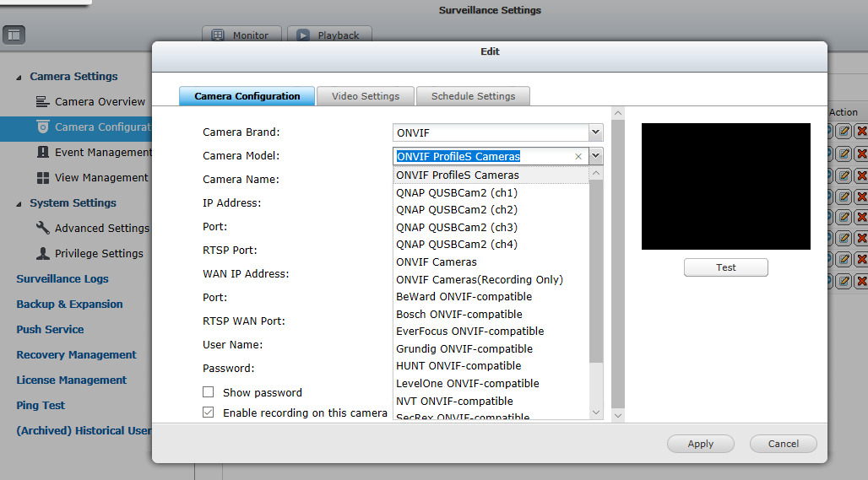Image resolution: width=868 pixels, height=480 pixels.
Task: Click the Monitor screen icon in toolbar
Action: [218, 35]
